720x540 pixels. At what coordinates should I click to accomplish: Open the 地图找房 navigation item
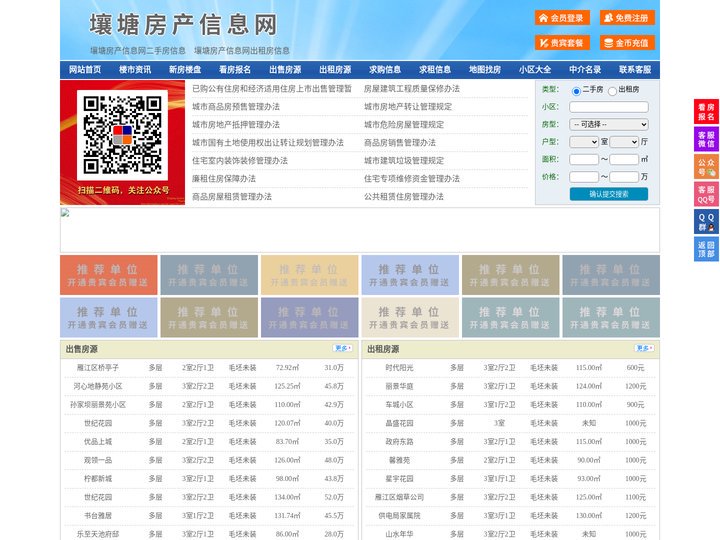coord(485,70)
